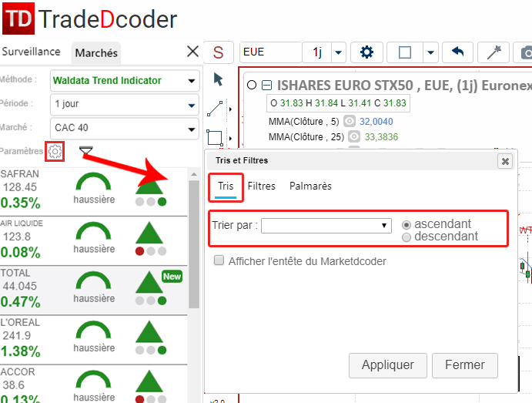Open Méthode dropdown Waldata Trend Indicator
532x403 pixels.
tap(125, 81)
